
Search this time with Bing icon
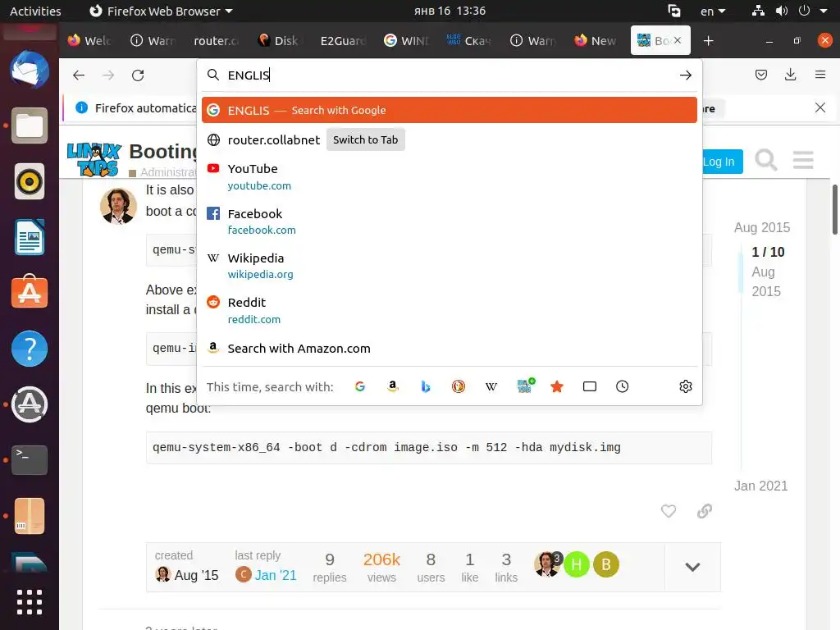(426, 386)
